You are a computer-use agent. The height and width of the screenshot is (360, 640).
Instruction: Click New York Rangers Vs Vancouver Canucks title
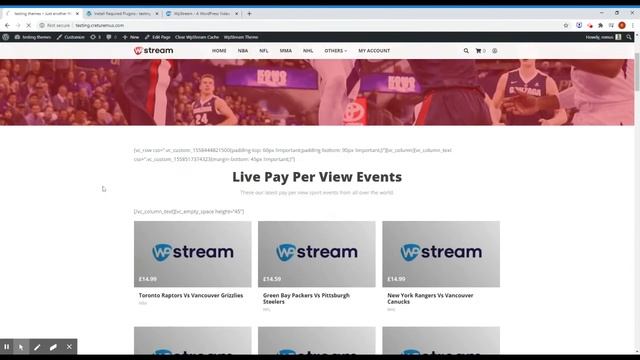(x=430, y=298)
